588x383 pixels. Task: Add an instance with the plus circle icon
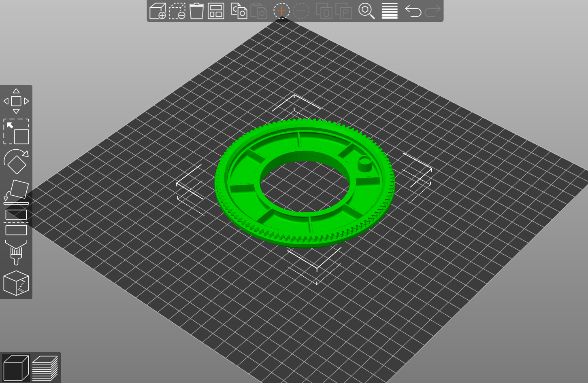coord(281,11)
